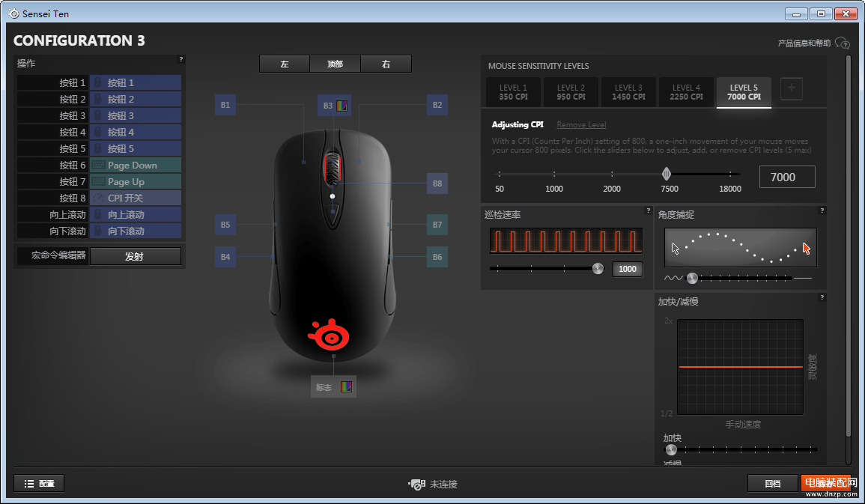Screen dimensions: 865x504
Task: Click the 巡检速率 polling rate slider handle
Action: coord(598,269)
